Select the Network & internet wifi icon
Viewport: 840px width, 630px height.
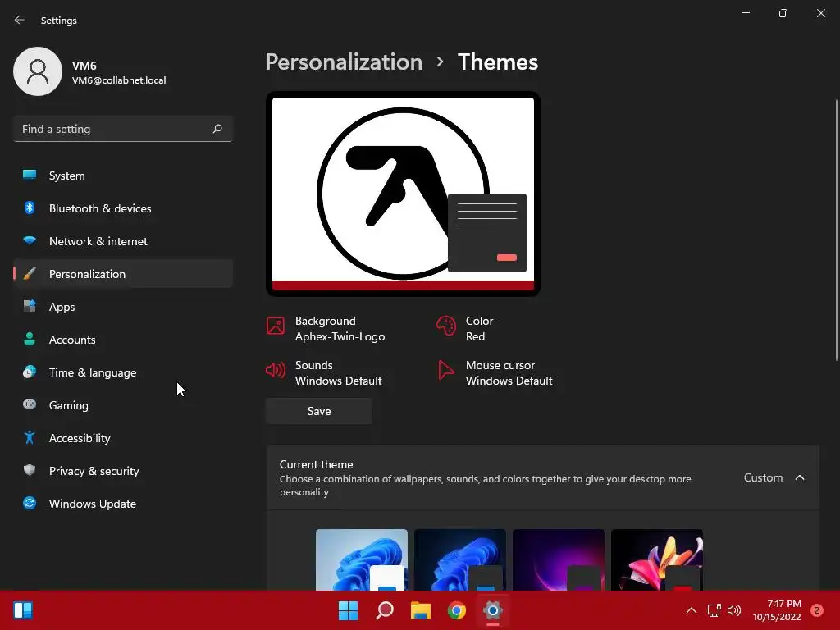(x=30, y=240)
